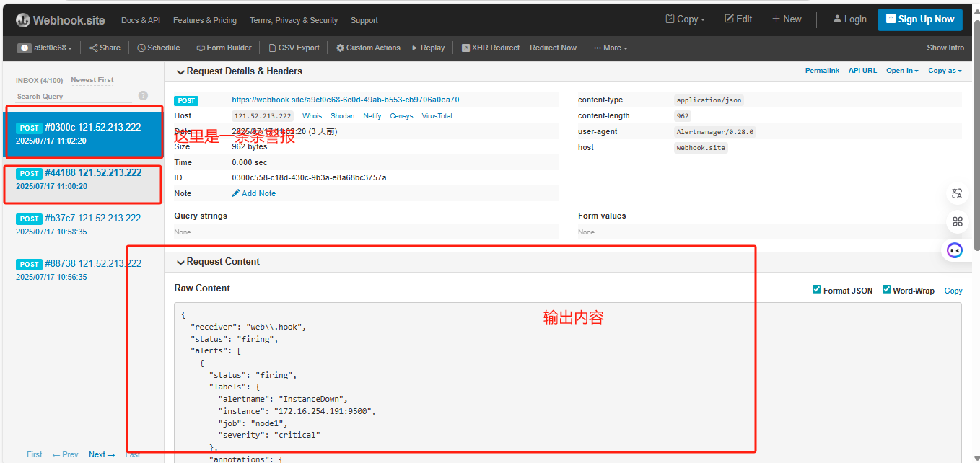The image size is (980, 463).
Task: Toggle the a9cf0e68 URL switch
Action: pyautogui.click(x=25, y=48)
